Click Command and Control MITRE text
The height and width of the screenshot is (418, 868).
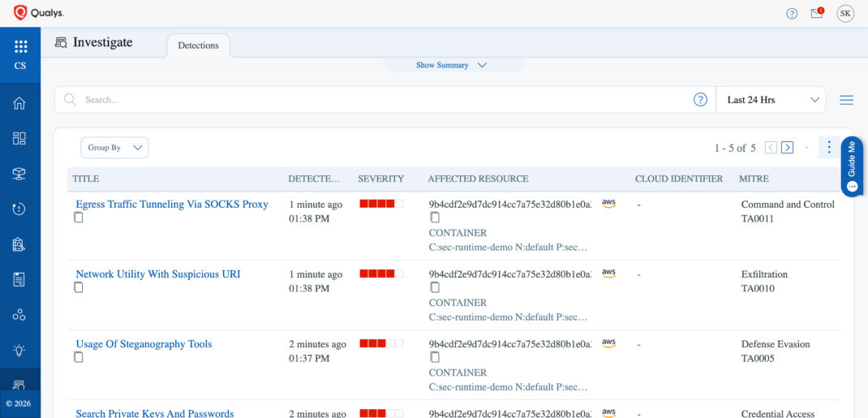788,205
